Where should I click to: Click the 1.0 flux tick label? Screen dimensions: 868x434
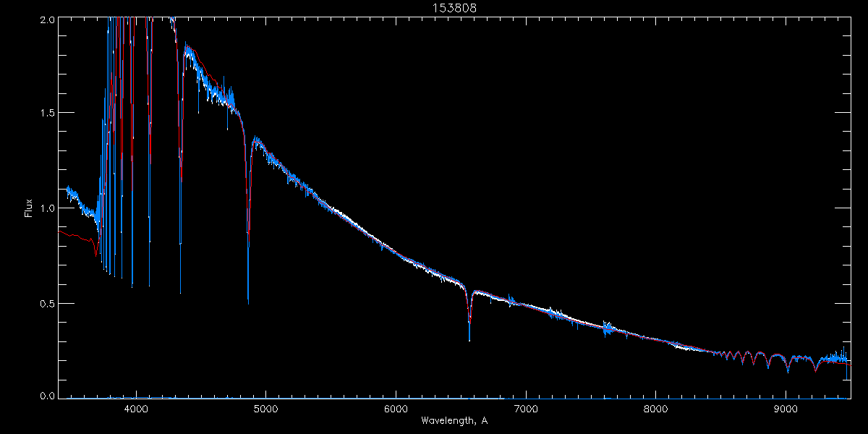click(x=47, y=208)
